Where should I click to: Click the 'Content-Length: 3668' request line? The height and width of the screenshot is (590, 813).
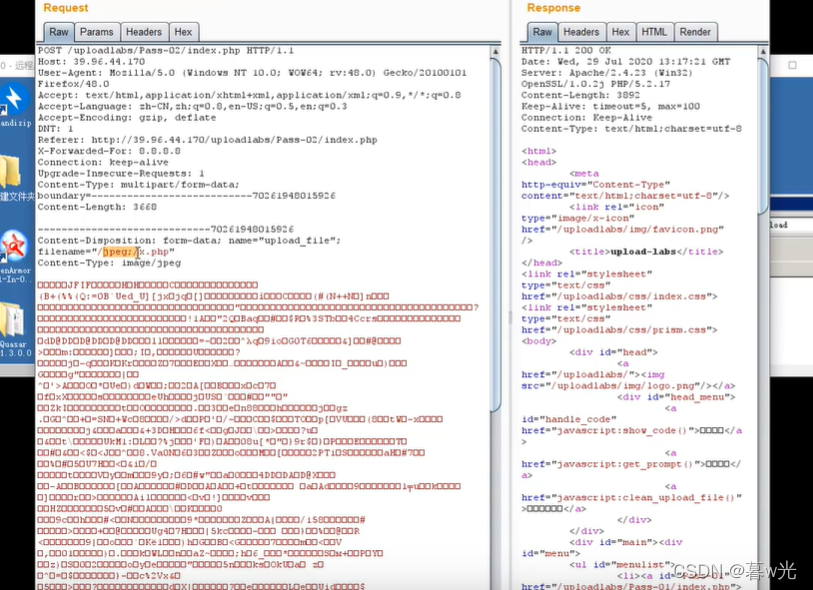pos(97,207)
